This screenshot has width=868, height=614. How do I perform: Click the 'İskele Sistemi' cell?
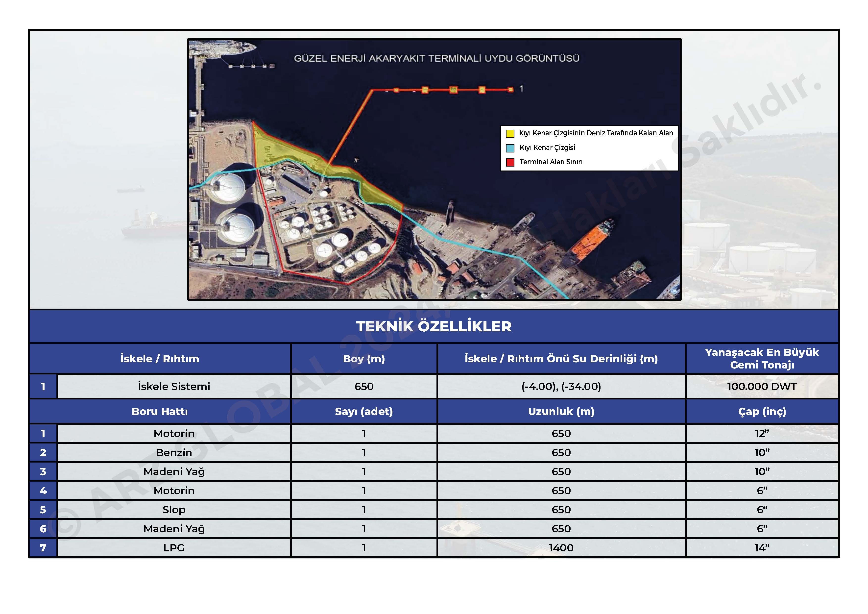coord(174,386)
